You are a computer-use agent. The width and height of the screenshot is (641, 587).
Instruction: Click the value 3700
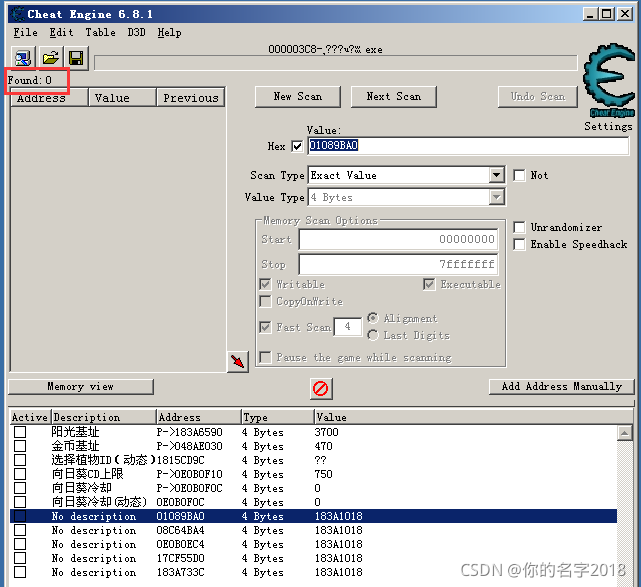[326, 432]
